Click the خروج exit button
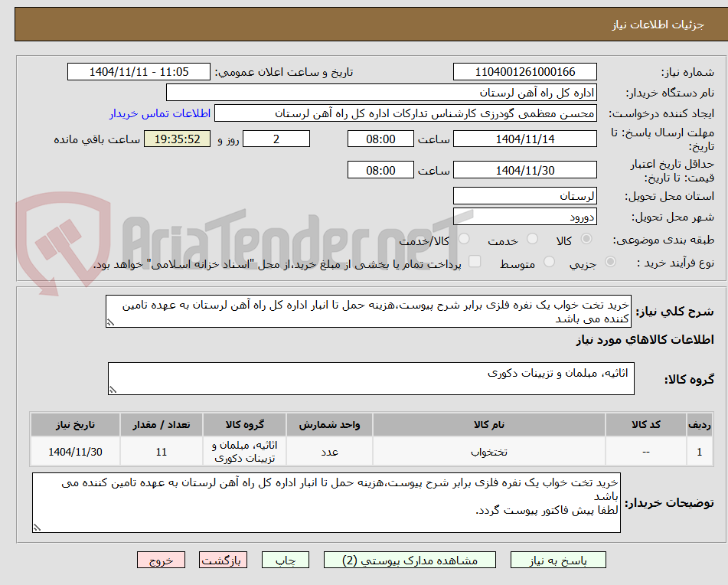The height and width of the screenshot is (585, 728). 161,560
